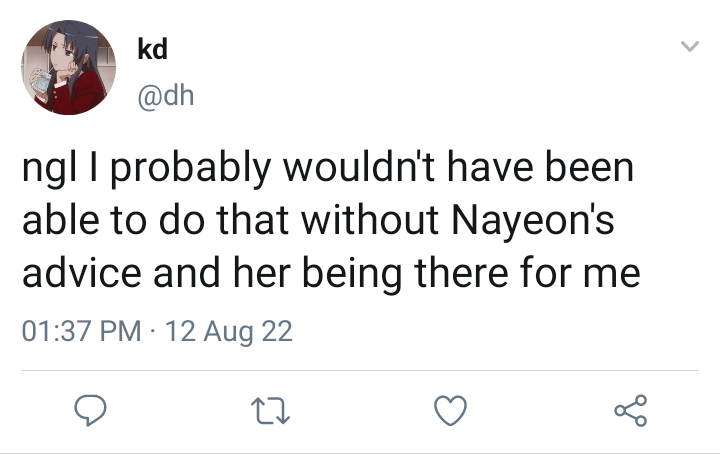The height and width of the screenshot is (465, 720).
Task: Click the word able in the tweet
Action: coord(61,219)
